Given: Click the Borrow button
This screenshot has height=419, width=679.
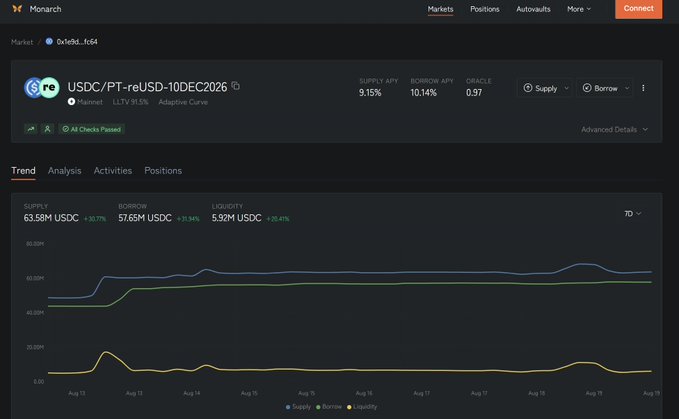Looking at the screenshot, I should 600,88.
